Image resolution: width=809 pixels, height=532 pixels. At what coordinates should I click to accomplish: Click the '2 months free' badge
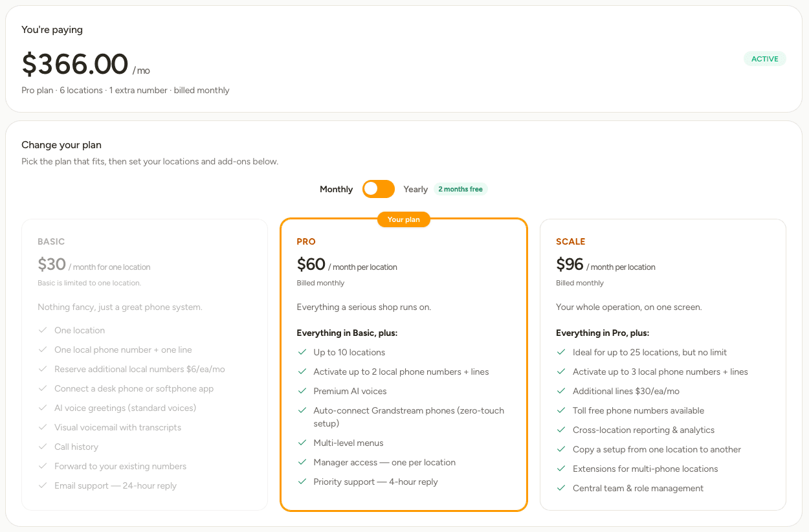[x=460, y=189]
